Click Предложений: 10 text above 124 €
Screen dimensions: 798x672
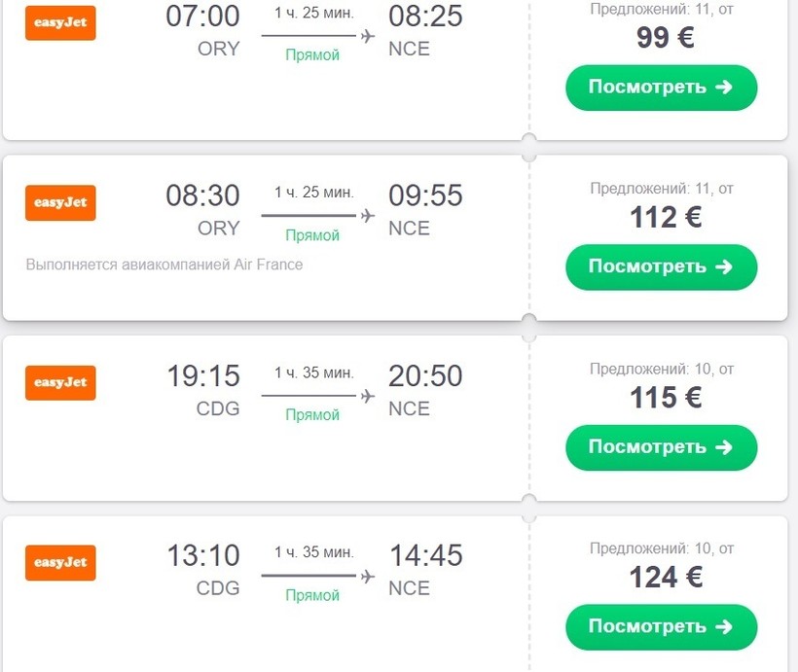click(x=661, y=548)
